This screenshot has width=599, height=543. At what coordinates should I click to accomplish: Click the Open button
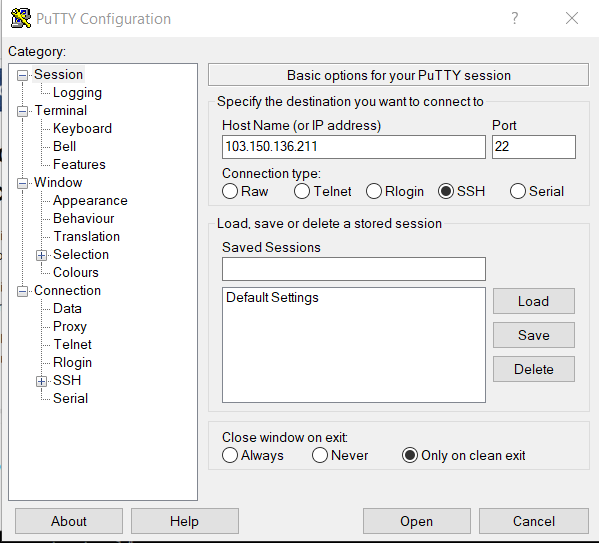click(417, 521)
